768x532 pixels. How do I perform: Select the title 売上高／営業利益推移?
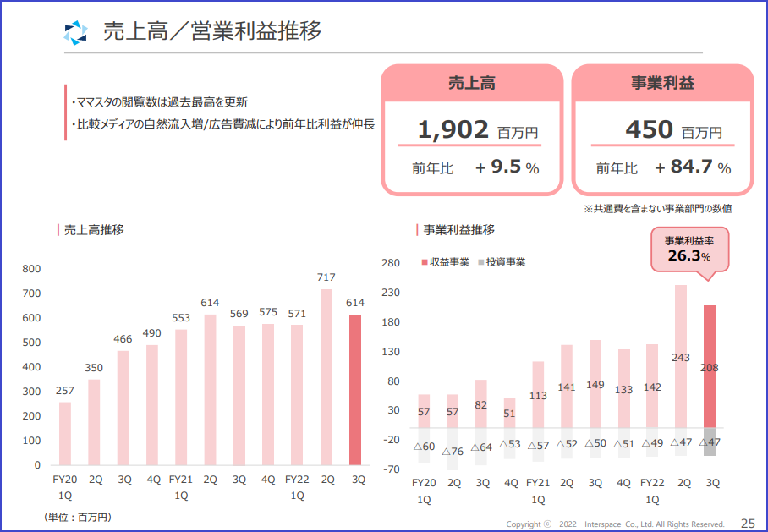click(x=212, y=30)
